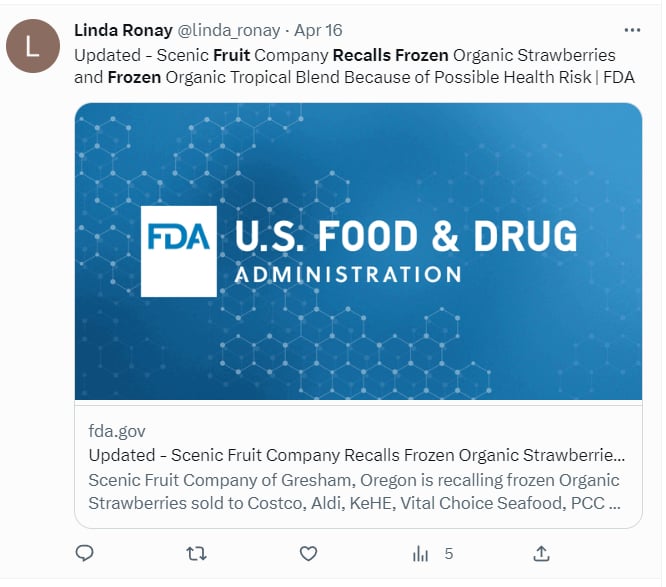Click the link card headline about Scenic Fruit
Viewport: 666px width, 587px height.
(x=357, y=455)
